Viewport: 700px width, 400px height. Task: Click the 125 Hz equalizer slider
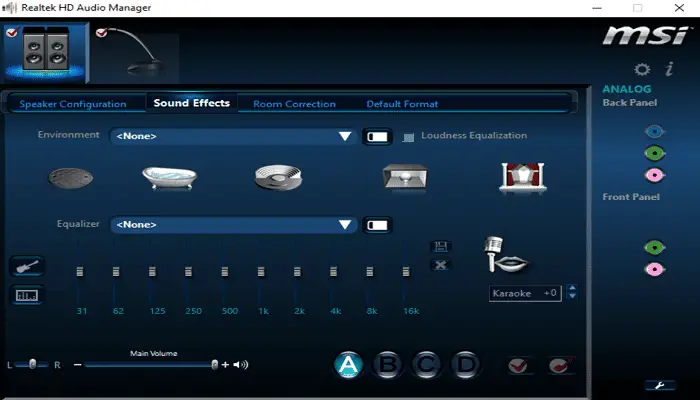(152, 271)
